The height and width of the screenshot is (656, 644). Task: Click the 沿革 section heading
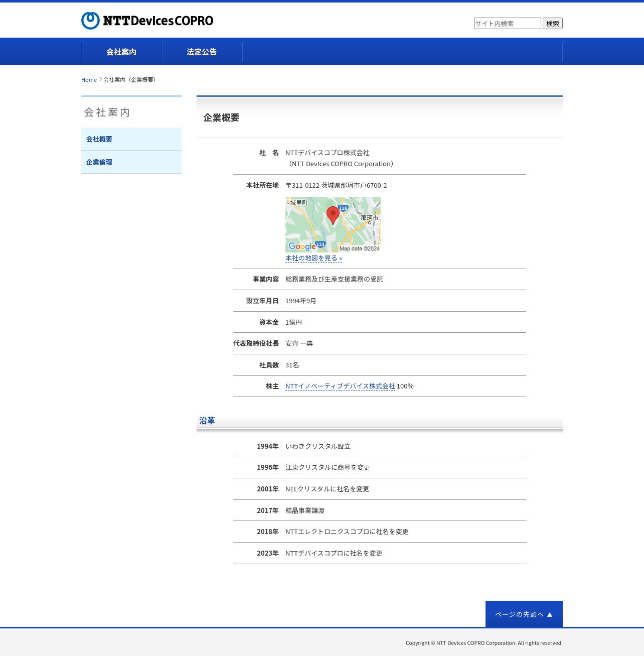207,421
